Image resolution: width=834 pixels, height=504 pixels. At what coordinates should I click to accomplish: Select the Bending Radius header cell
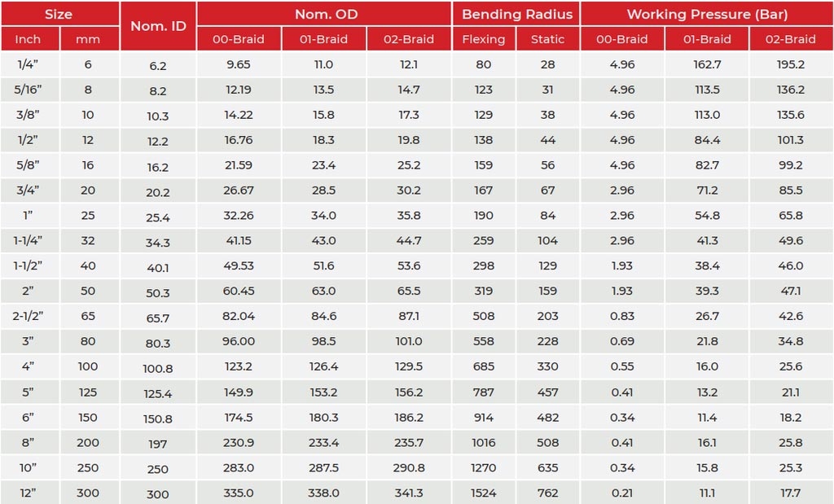[x=516, y=14]
